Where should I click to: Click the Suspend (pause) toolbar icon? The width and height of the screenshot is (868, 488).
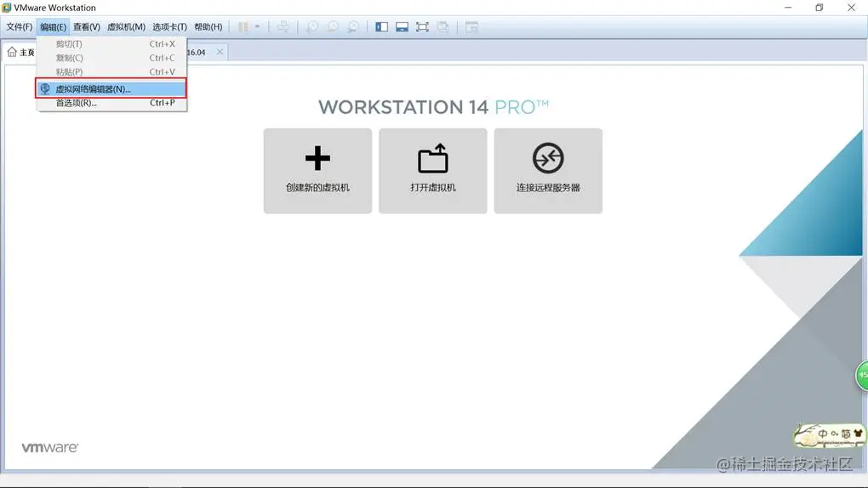pyautogui.click(x=243, y=26)
